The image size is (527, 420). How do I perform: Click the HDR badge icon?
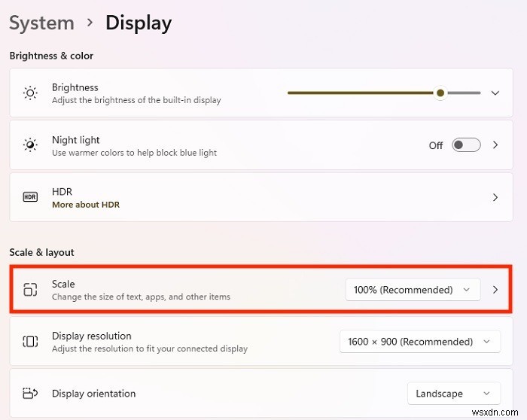[x=30, y=197]
